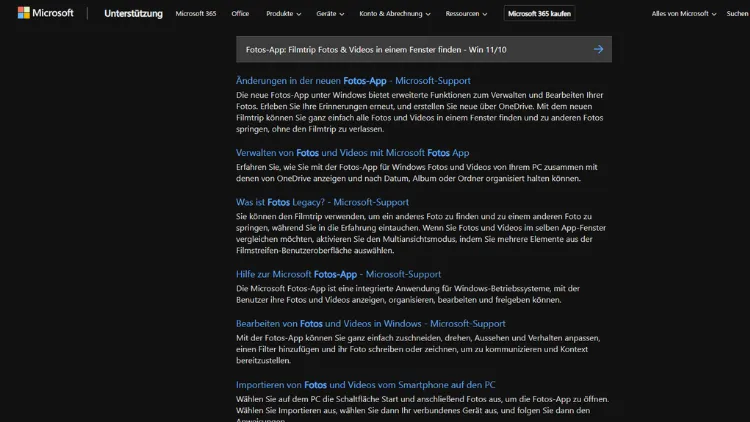This screenshot has width=750, height=422.
Task: Open the Office menu item
Action: [240, 13]
